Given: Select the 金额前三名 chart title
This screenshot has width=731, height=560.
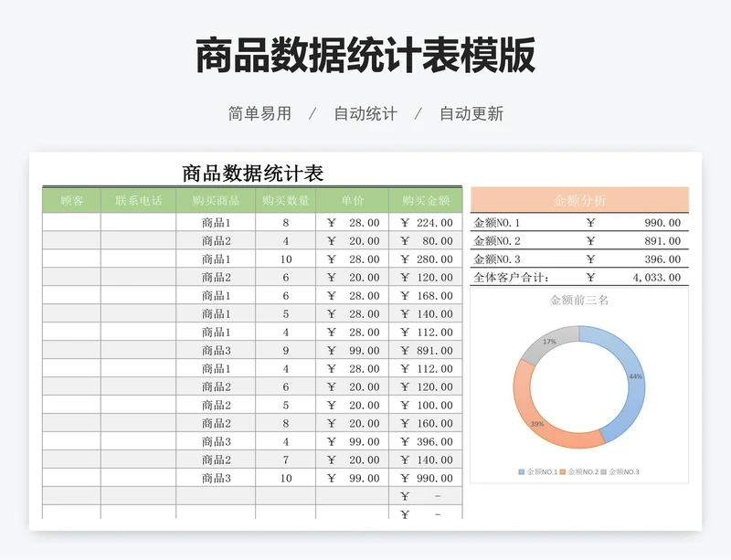Looking at the screenshot, I should click(578, 300).
